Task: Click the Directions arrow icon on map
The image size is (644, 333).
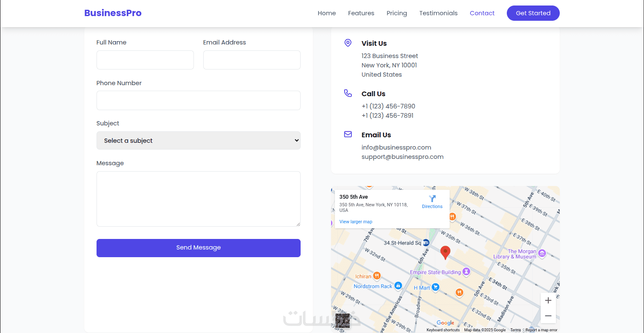Action: point(432,199)
